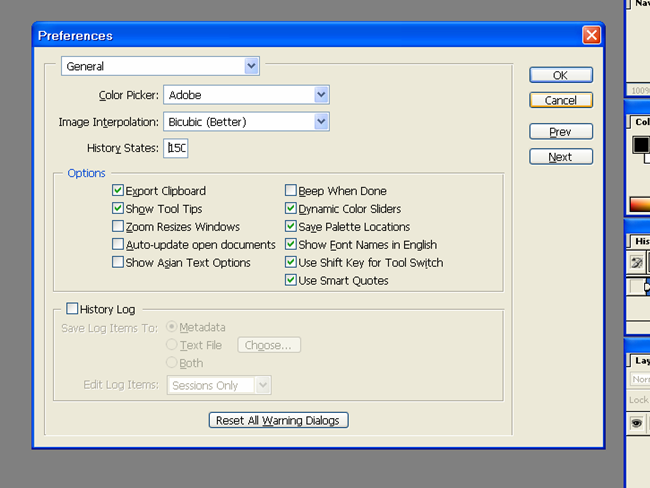
Task: Select the black foreground color swatch
Action: click(641, 146)
